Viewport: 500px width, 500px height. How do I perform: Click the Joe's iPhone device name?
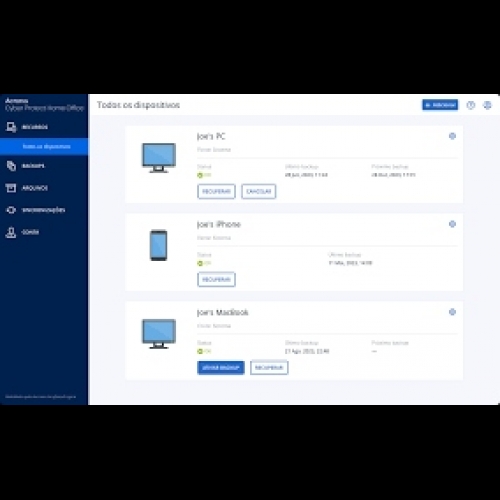(219, 224)
